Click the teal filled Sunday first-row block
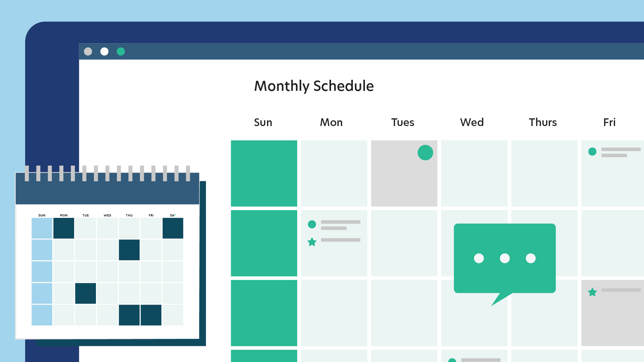 (x=264, y=172)
